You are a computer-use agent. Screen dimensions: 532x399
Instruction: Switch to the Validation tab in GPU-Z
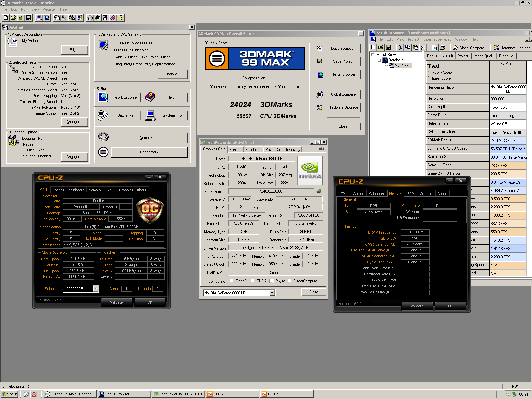point(254,150)
